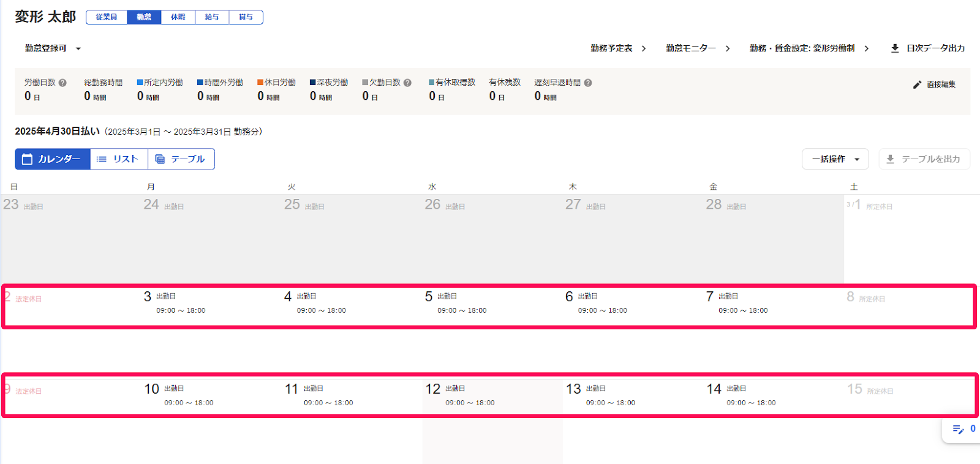Click the table icon in テーブル button
Screen dimensions: 980x464
[x=160, y=159]
